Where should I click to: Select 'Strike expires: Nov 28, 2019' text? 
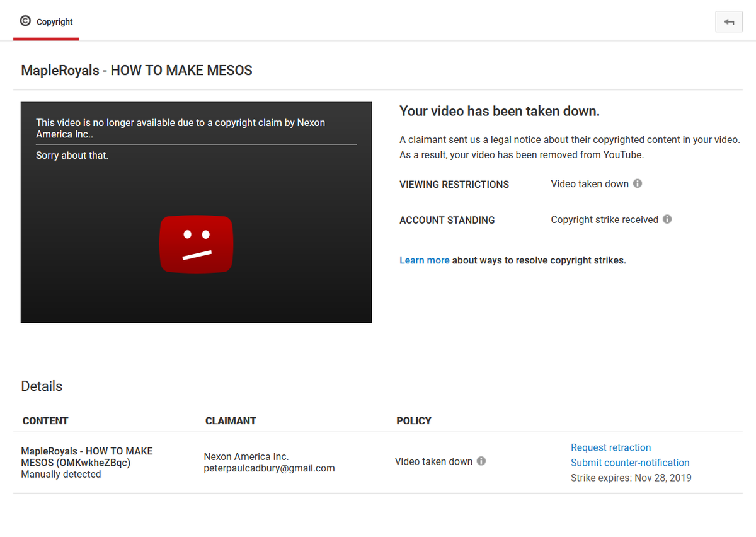[631, 478]
